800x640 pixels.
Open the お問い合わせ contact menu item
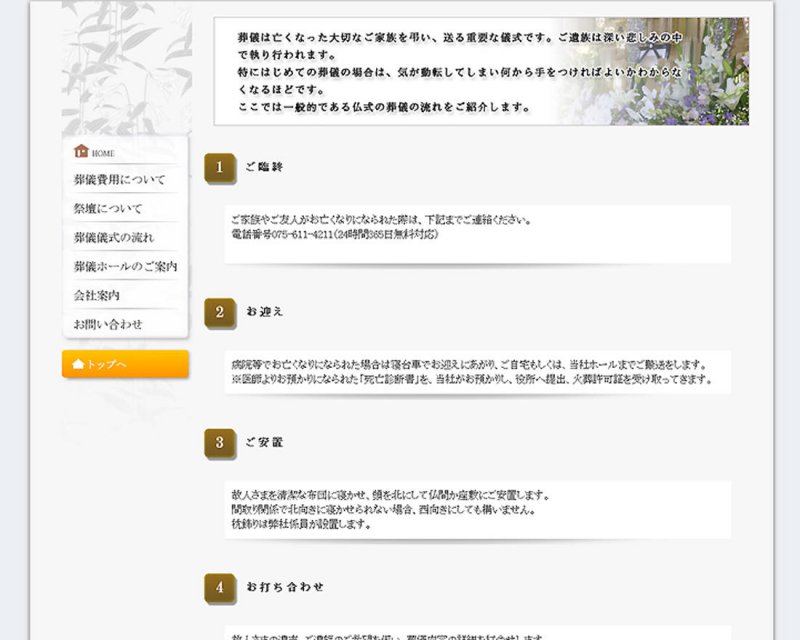tap(108, 325)
